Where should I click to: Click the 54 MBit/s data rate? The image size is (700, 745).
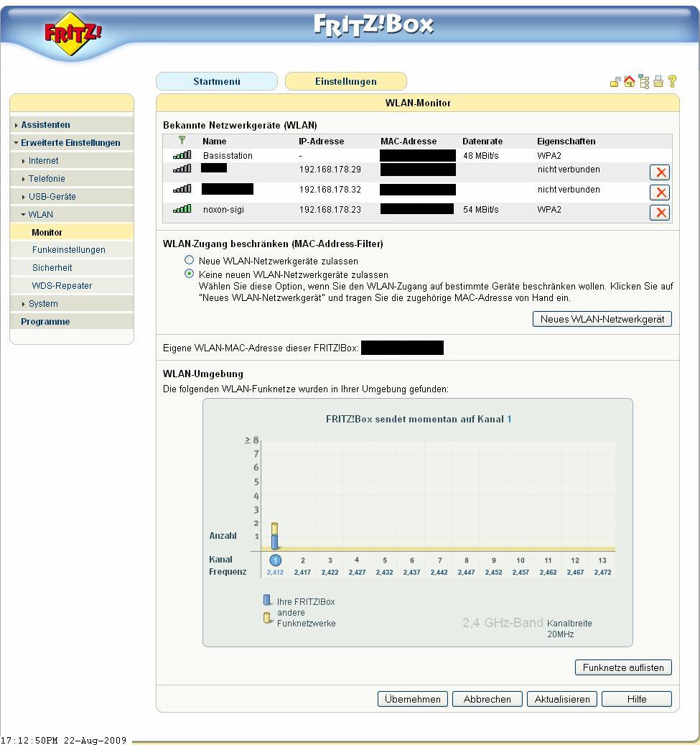coord(480,209)
